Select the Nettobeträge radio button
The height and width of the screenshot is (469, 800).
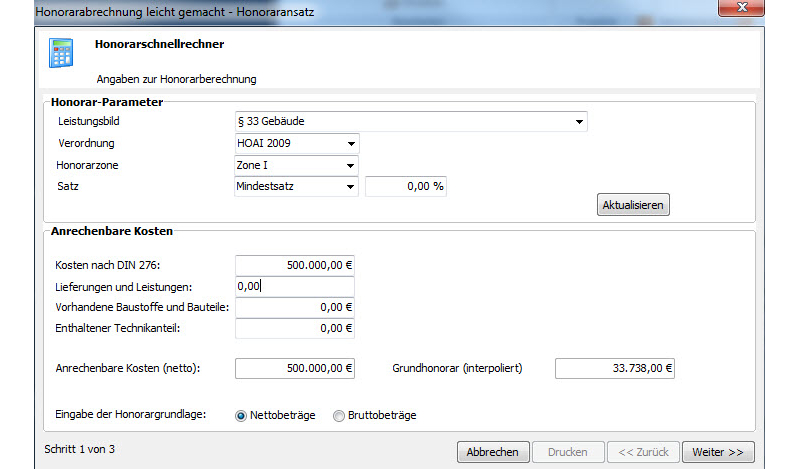pos(241,415)
